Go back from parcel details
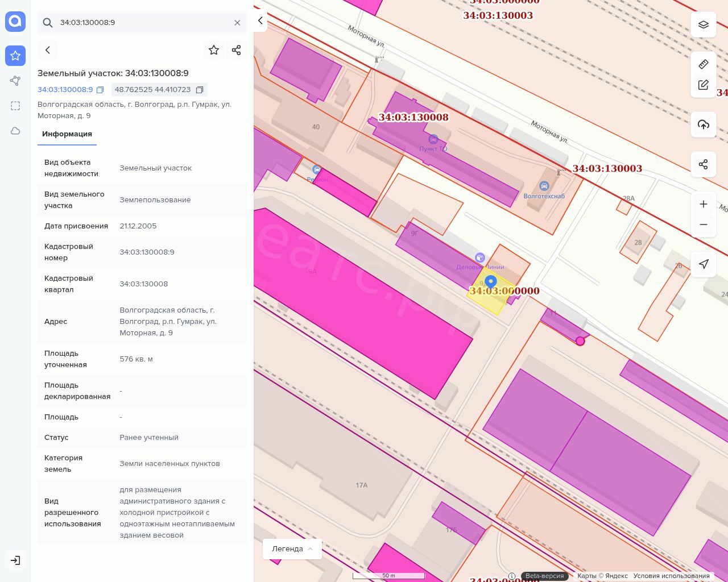 pos(48,50)
